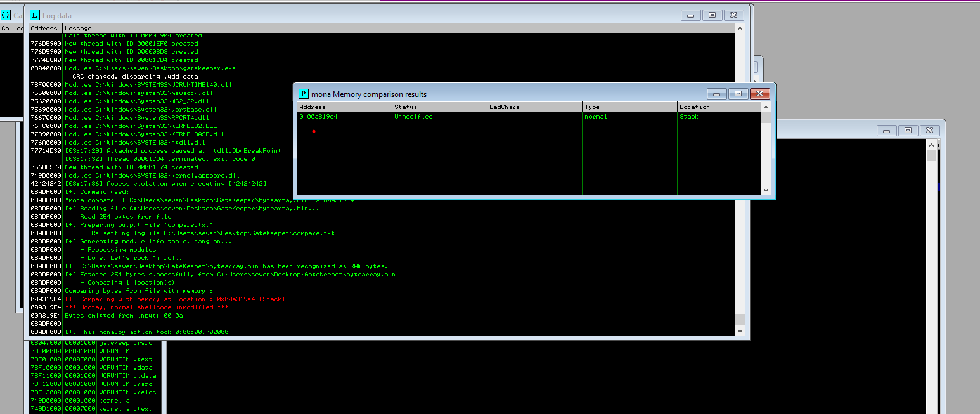Viewport: 980px width, 414px height.
Task: Click scroll down arrow in mona results
Action: tap(766, 190)
